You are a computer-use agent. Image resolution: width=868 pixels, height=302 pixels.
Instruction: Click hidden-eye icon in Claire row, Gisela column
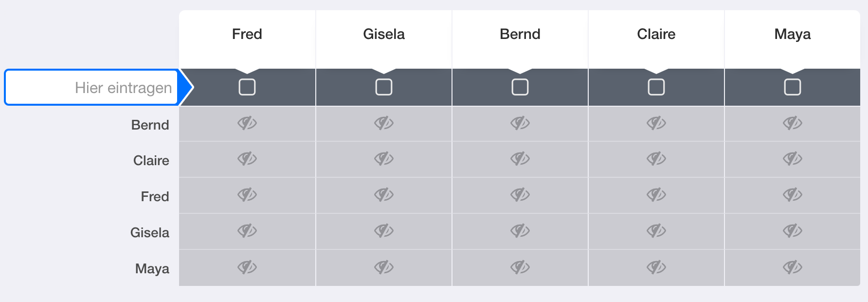(x=383, y=159)
